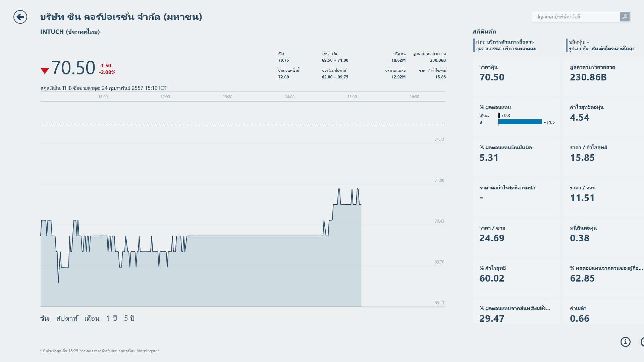Click the ราคาหุ้น 70.50 tile

click(516, 77)
